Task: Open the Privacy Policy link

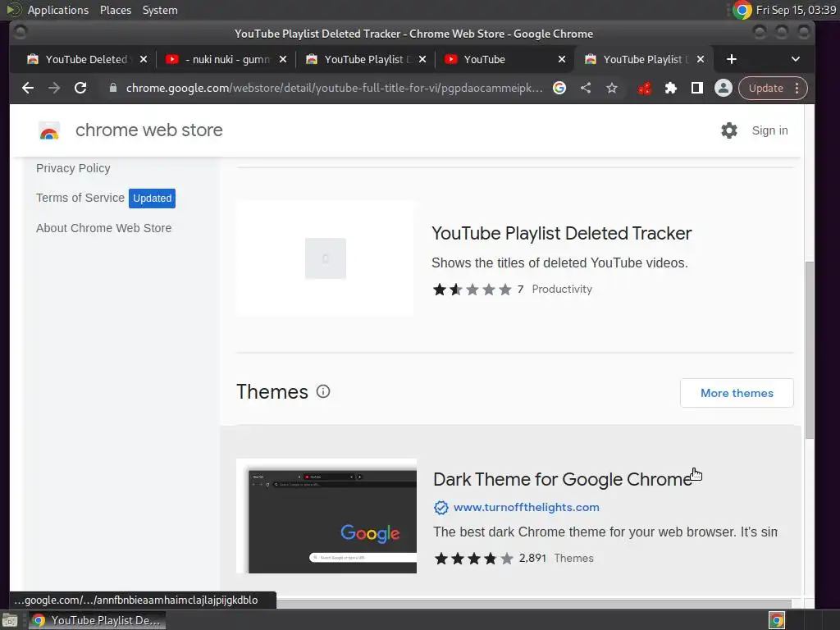Action: [x=73, y=168]
